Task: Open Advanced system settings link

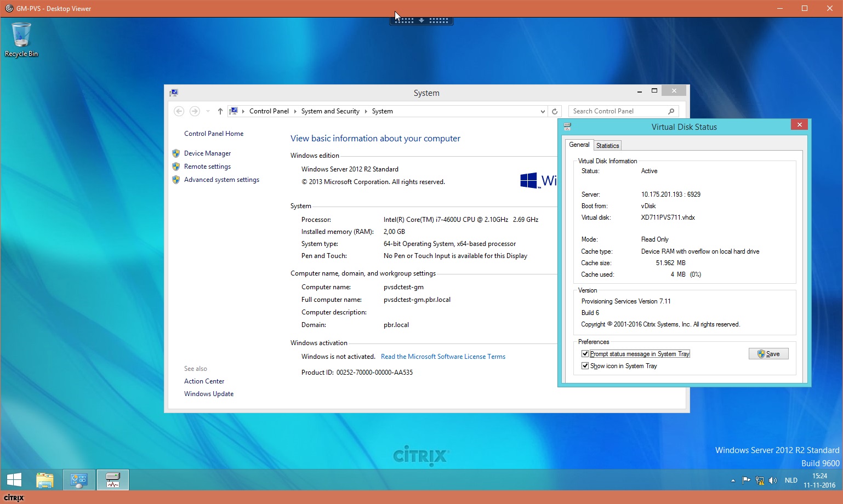Action: click(221, 180)
